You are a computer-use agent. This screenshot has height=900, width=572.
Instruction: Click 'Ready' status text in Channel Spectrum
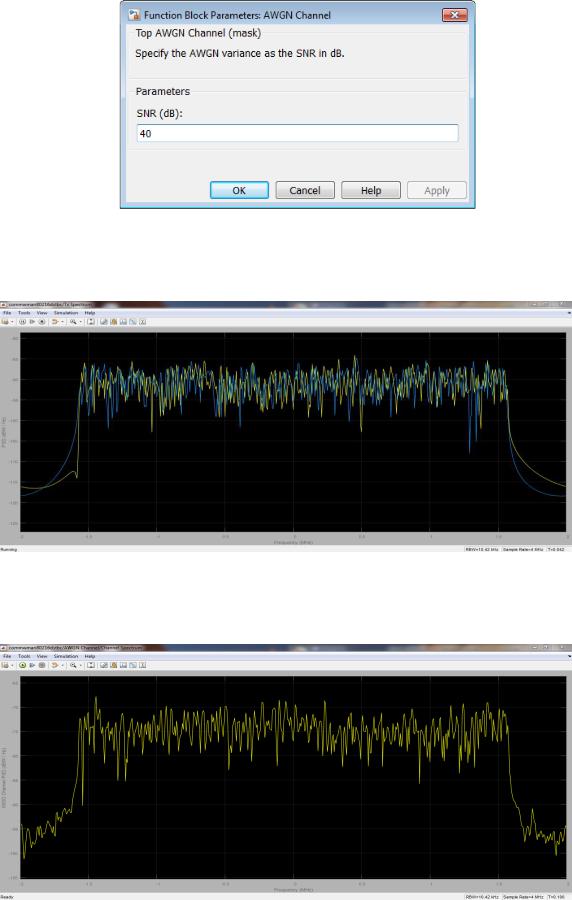click(7, 897)
